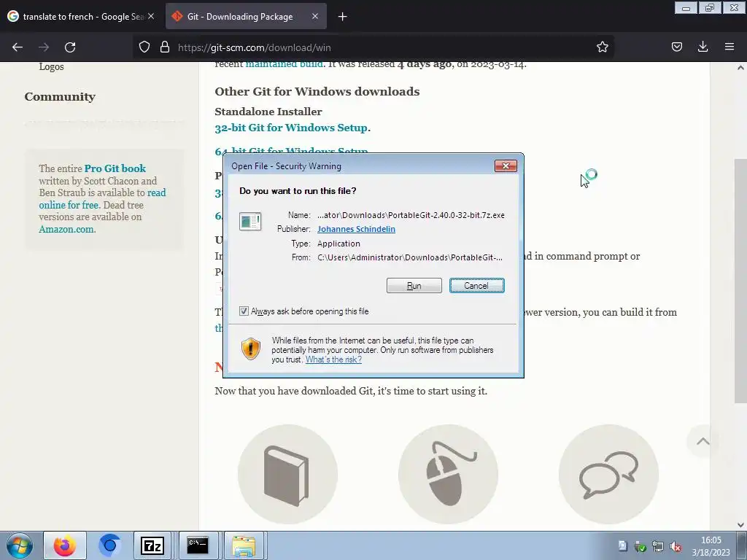This screenshot has width=747, height=560.
Task: Open the Firefox hamburger menu
Action: [x=729, y=47]
